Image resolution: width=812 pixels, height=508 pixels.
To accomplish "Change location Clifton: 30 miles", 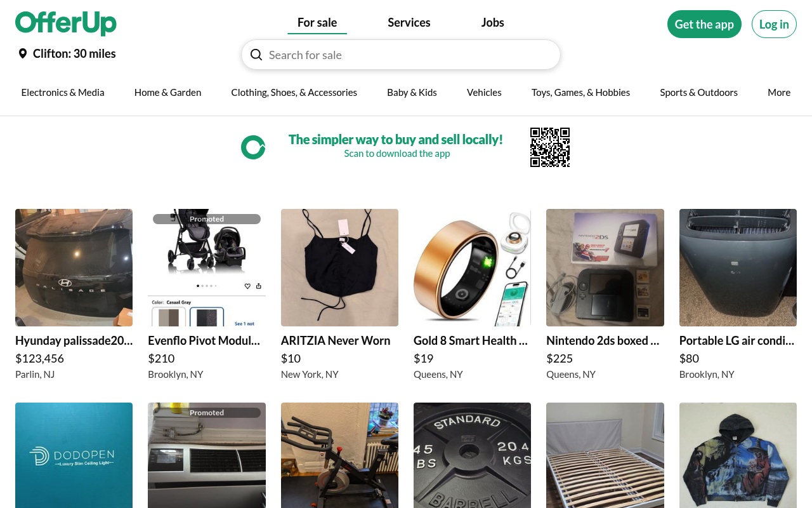I will coord(67,54).
